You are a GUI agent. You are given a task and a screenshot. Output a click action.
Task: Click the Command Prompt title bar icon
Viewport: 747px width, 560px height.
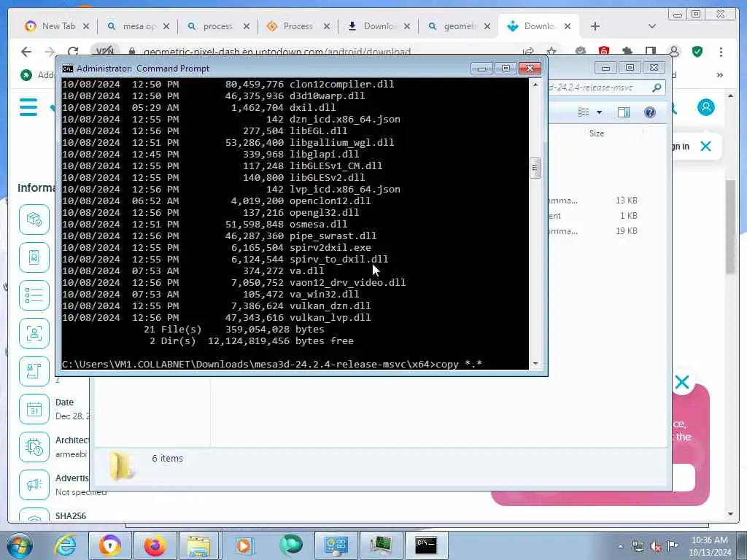tap(68, 69)
